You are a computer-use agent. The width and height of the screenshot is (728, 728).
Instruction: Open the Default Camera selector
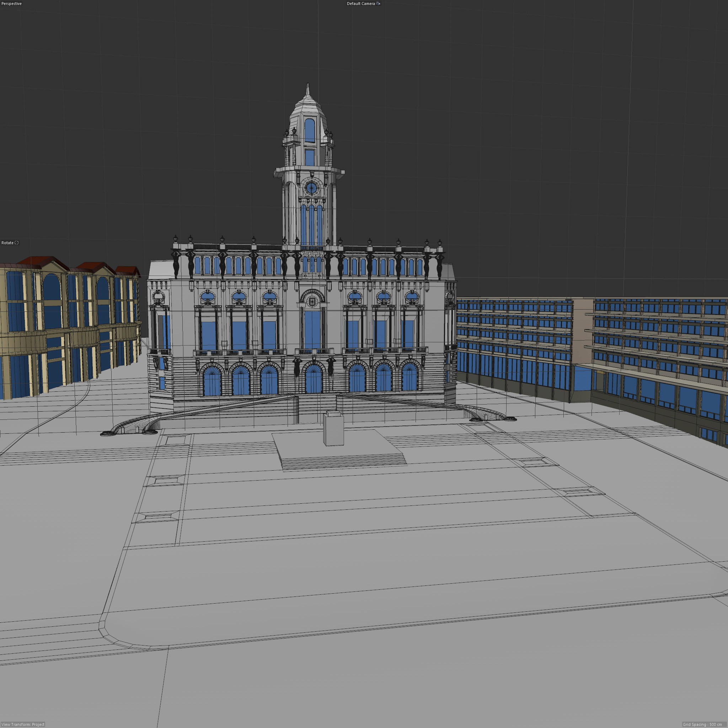[x=360, y=4]
